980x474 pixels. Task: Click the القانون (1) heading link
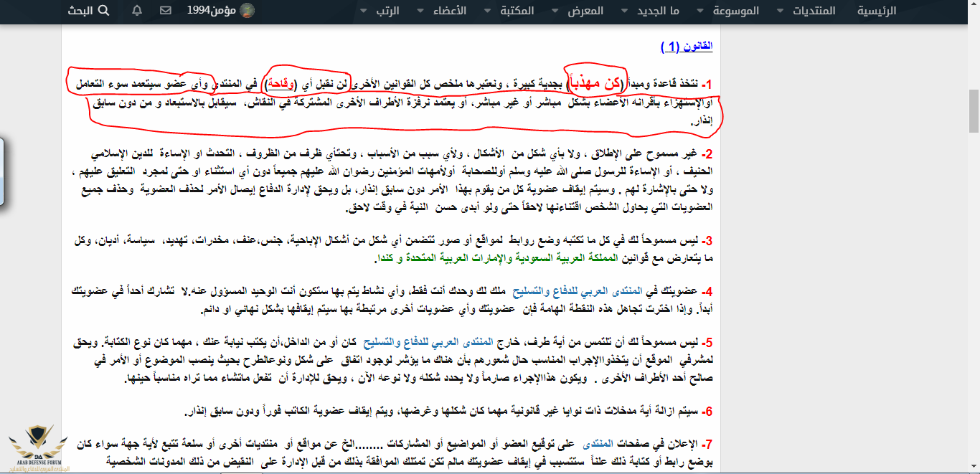click(687, 47)
